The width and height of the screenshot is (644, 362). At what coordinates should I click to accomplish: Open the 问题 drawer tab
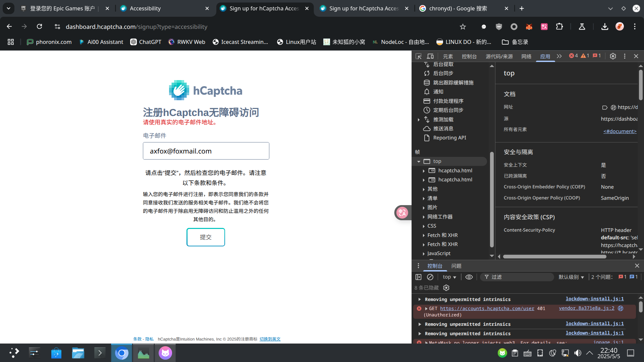[x=456, y=266]
